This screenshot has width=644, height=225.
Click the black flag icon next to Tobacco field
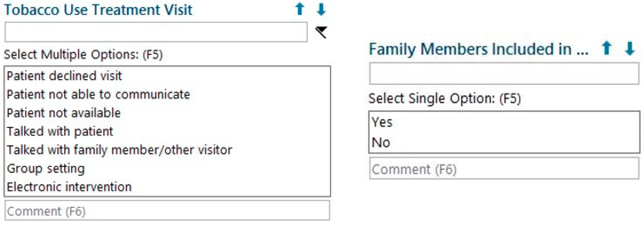point(321,32)
